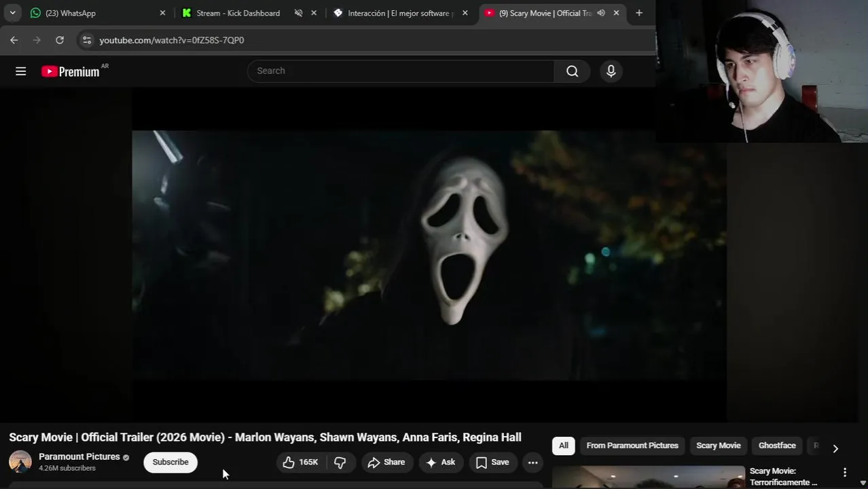This screenshot has width=868, height=489.
Task: Share the video
Action: tap(386, 463)
